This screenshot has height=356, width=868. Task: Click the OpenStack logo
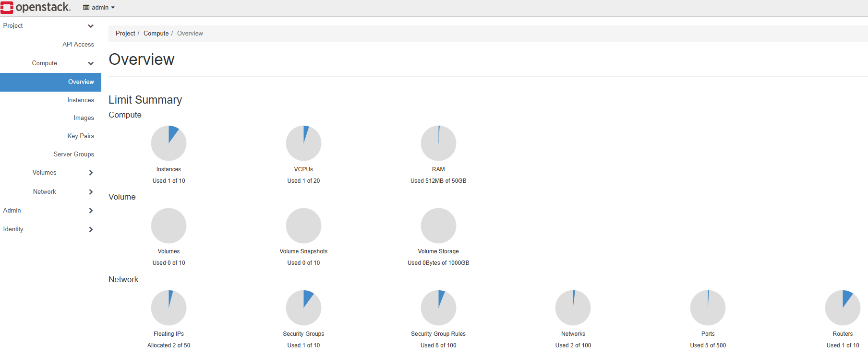pyautogui.click(x=36, y=7)
